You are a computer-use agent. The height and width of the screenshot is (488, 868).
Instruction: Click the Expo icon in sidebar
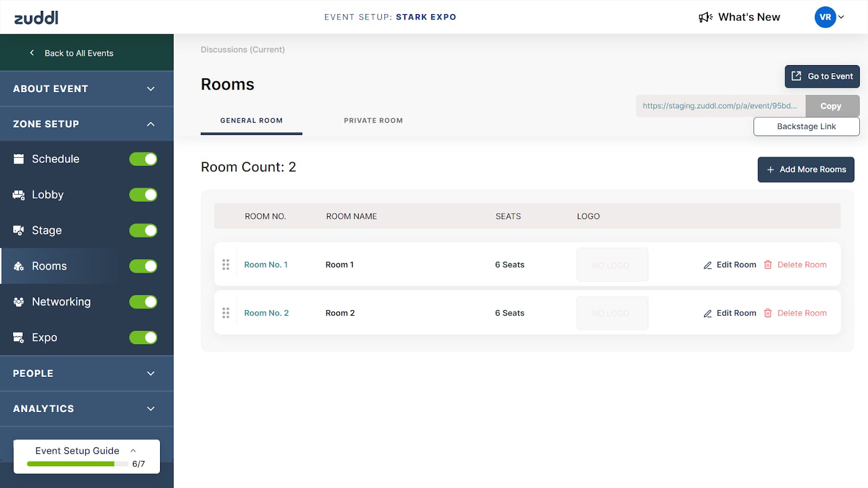(x=18, y=338)
